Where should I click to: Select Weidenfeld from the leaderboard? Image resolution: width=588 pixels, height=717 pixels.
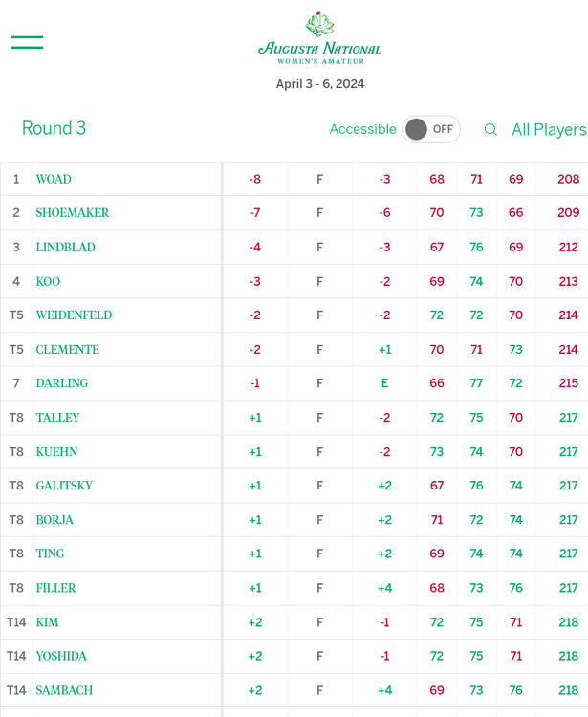coord(74,315)
